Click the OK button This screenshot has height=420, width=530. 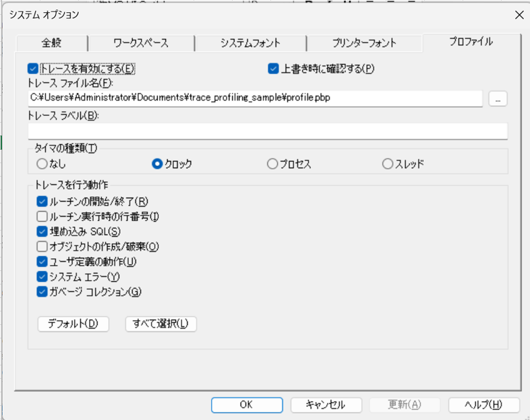(x=246, y=404)
